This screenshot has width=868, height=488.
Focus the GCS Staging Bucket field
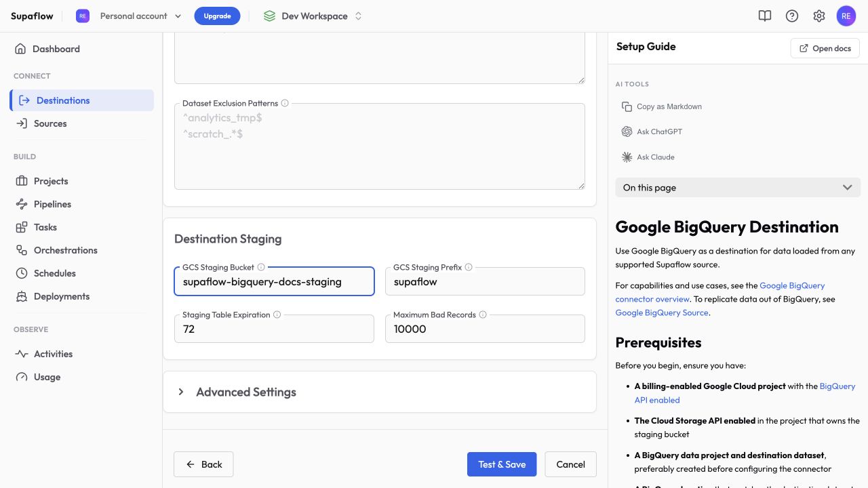[274, 281]
